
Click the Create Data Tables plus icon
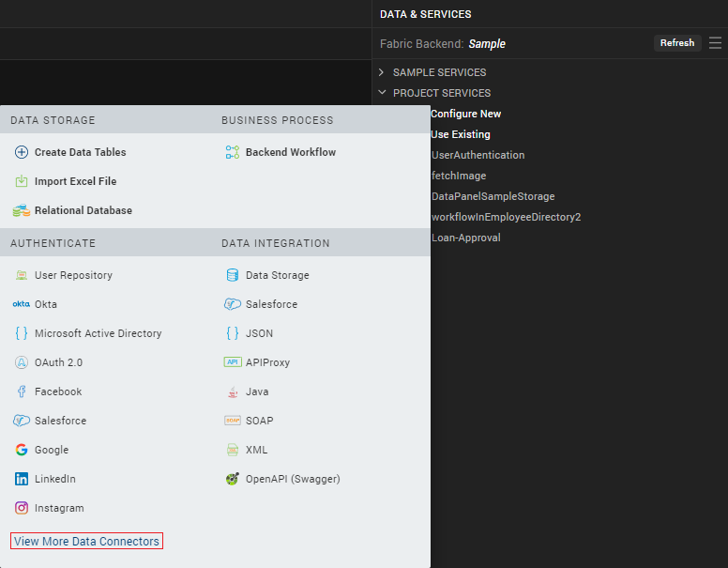point(22,152)
